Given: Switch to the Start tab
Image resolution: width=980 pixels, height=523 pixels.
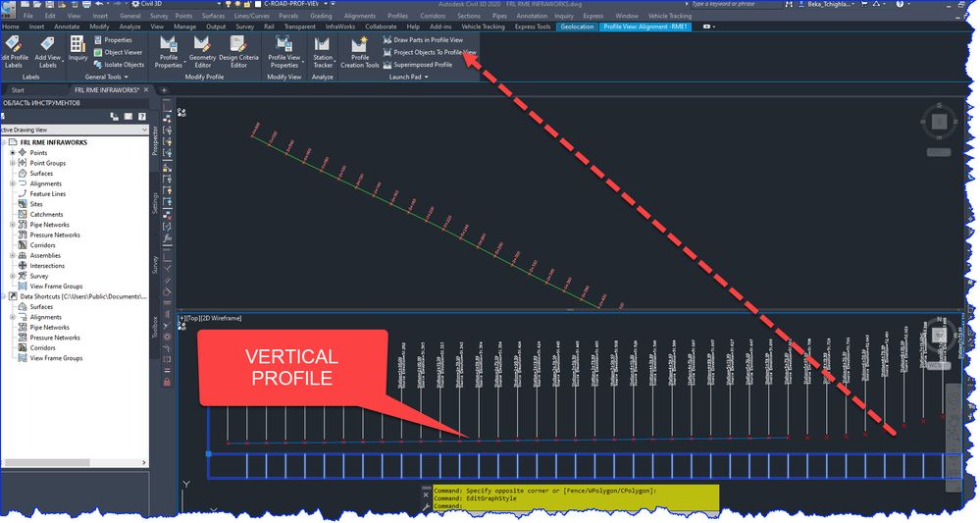Looking at the screenshot, I should tap(18, 90).
